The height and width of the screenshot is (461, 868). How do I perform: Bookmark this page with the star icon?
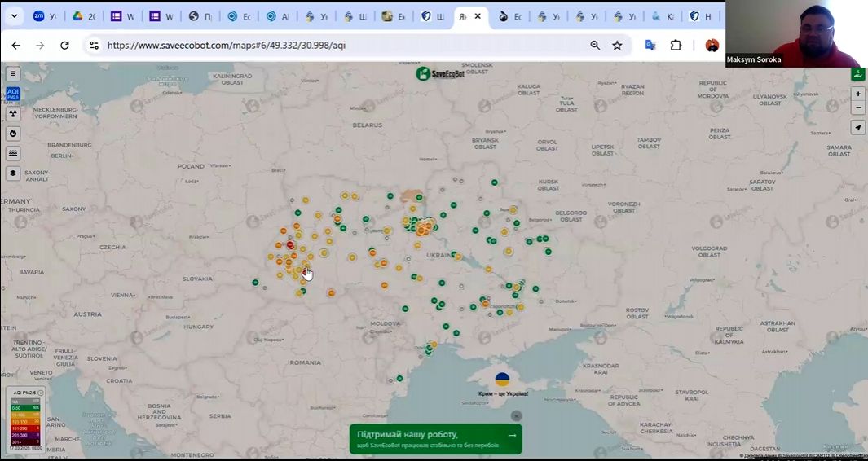[x=617, y=46]
